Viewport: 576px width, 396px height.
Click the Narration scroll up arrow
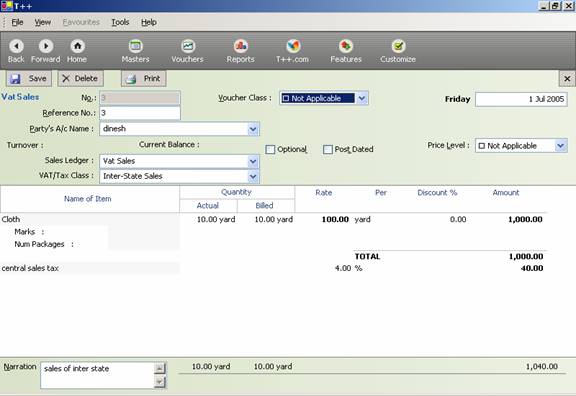pyautogui.click(x=159, y=368)
